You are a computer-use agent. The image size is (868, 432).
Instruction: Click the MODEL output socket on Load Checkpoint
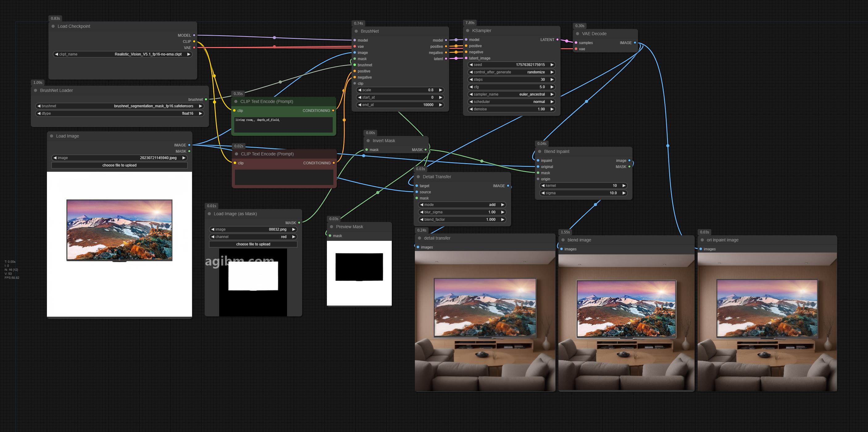pyautogui.click(x=194, y=35)
